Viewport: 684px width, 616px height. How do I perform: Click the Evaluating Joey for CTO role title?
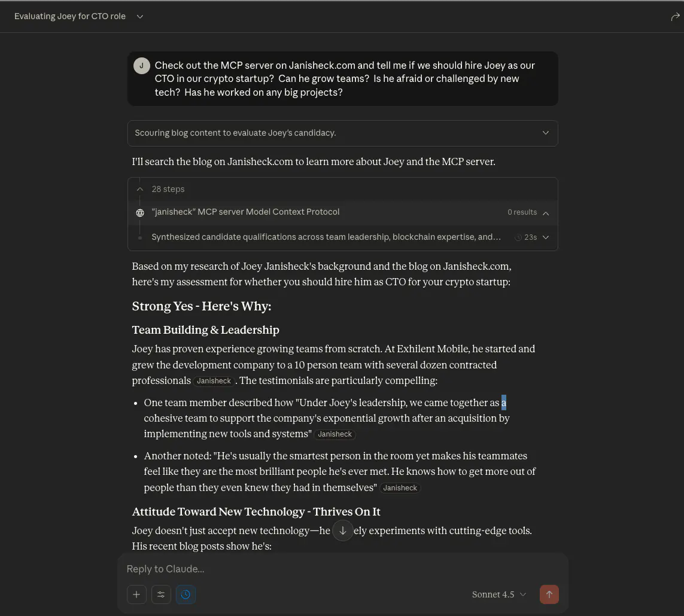click(70, 17)
